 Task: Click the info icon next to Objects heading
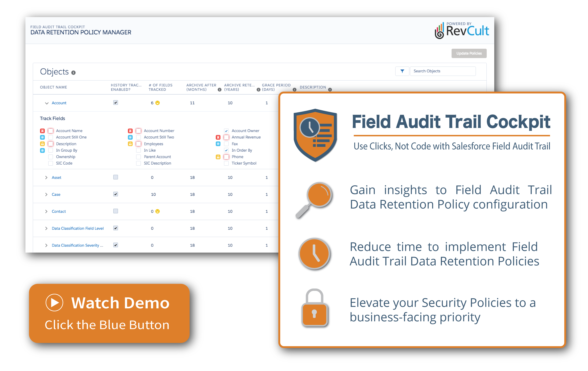(x=74, y=72)
